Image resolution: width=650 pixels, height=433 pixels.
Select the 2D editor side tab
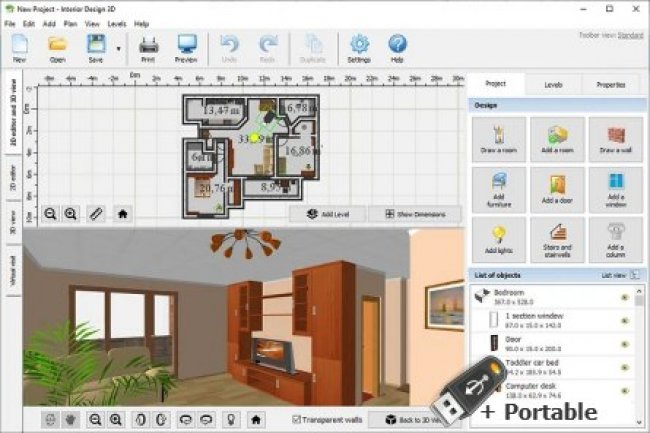tap(13, 178)
